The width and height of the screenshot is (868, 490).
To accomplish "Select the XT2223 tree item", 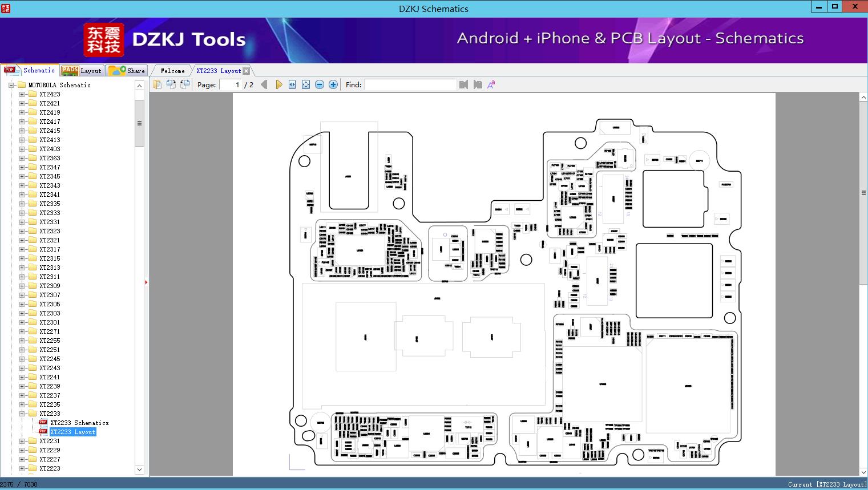I will click(50, 468).
